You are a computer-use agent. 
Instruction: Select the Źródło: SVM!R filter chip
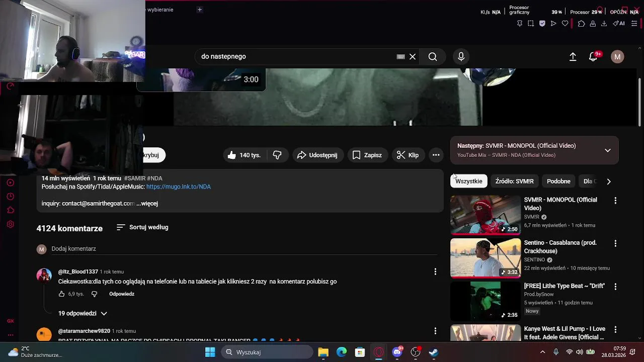click(514, 181)
